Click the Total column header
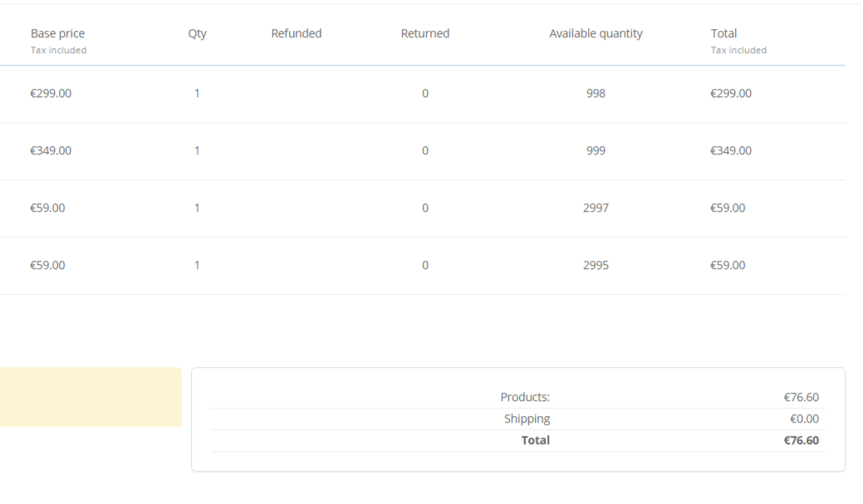The width and height of the screenshot is (863, 504). [x=723, y=34]
